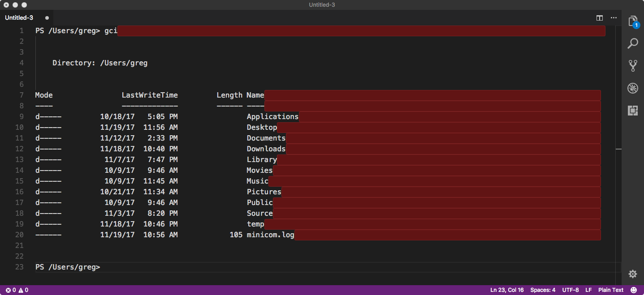Click the '10:56 AM' time text
Image resolution: width=644 pixels, height=295 pixels.
[160, 235]
